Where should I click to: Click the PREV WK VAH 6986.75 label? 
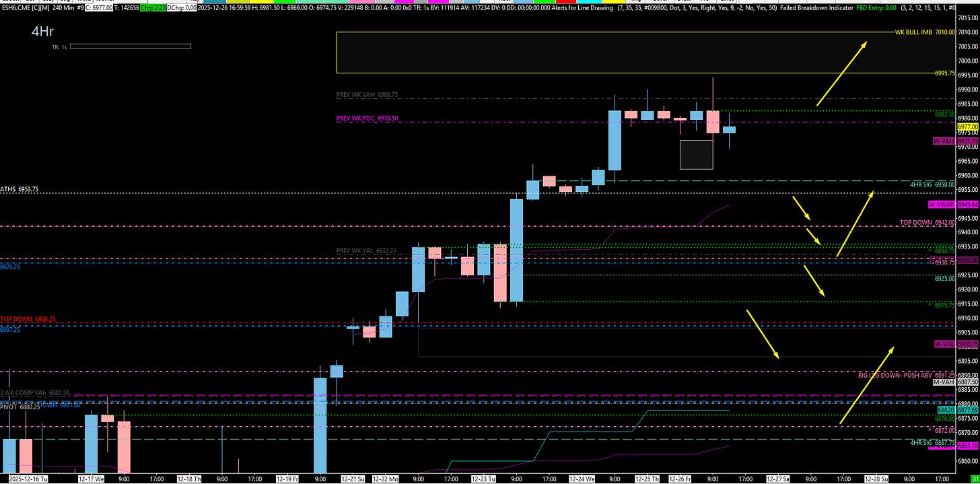coord(367,95)
